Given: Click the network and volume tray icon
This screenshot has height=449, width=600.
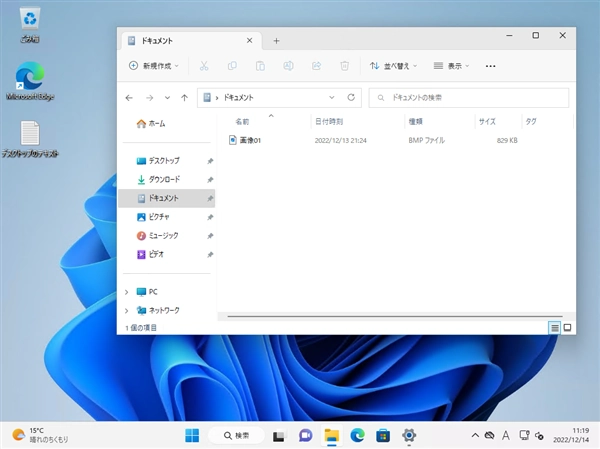Looking at the screenshot, I should click(x=531, y=435).
